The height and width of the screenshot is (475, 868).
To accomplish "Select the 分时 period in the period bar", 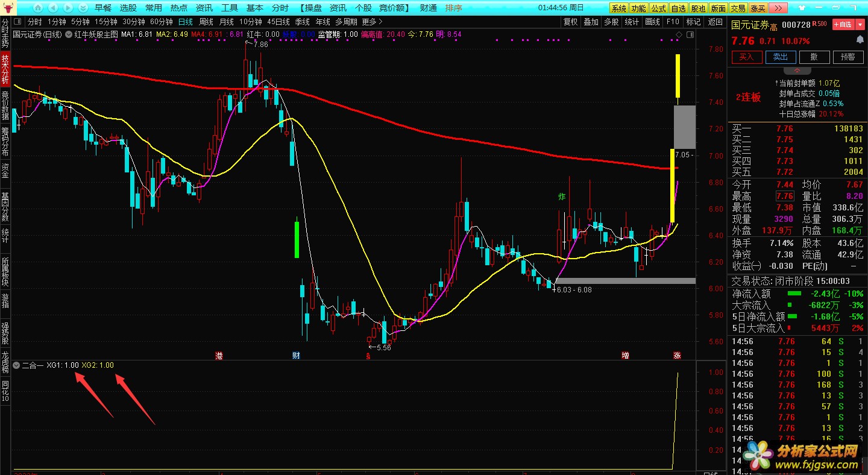I will pos(35,22).
